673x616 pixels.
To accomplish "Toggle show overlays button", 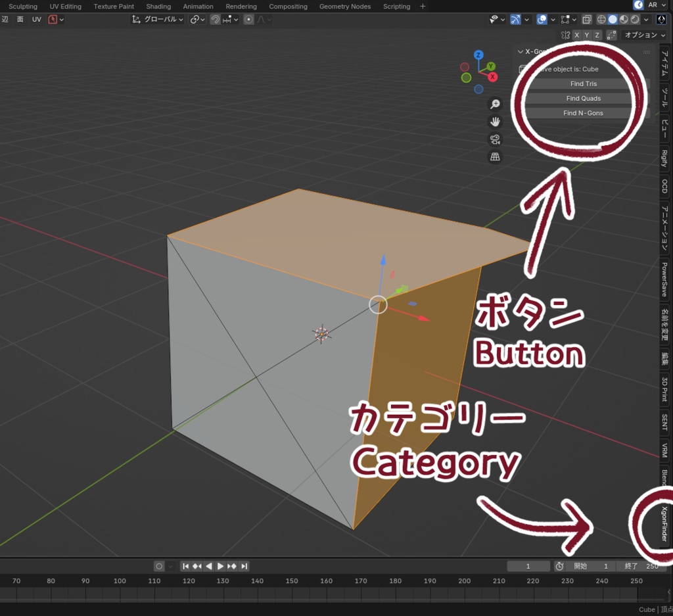I will click(542, 19).
